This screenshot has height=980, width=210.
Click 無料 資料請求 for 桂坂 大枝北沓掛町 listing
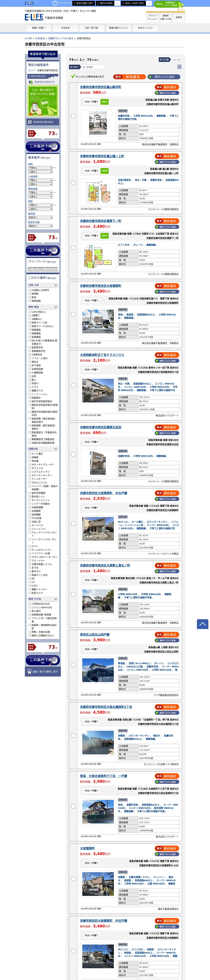click(x=167, y=776)
